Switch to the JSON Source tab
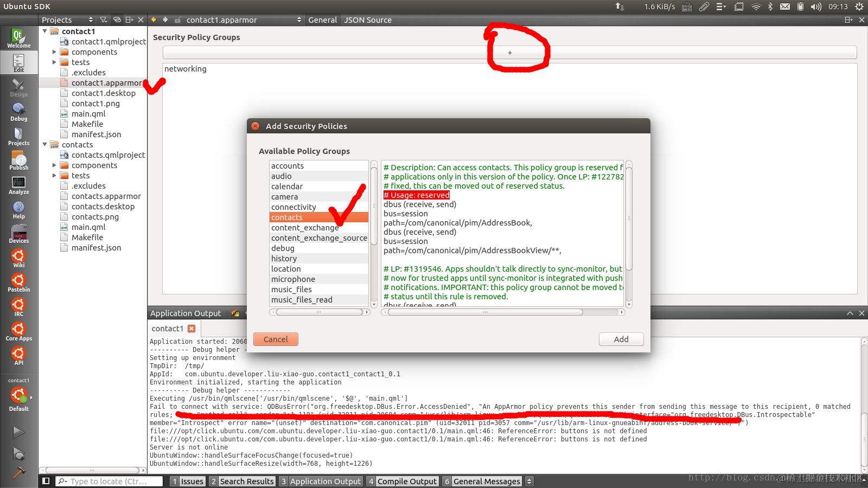 pos(368,20)
